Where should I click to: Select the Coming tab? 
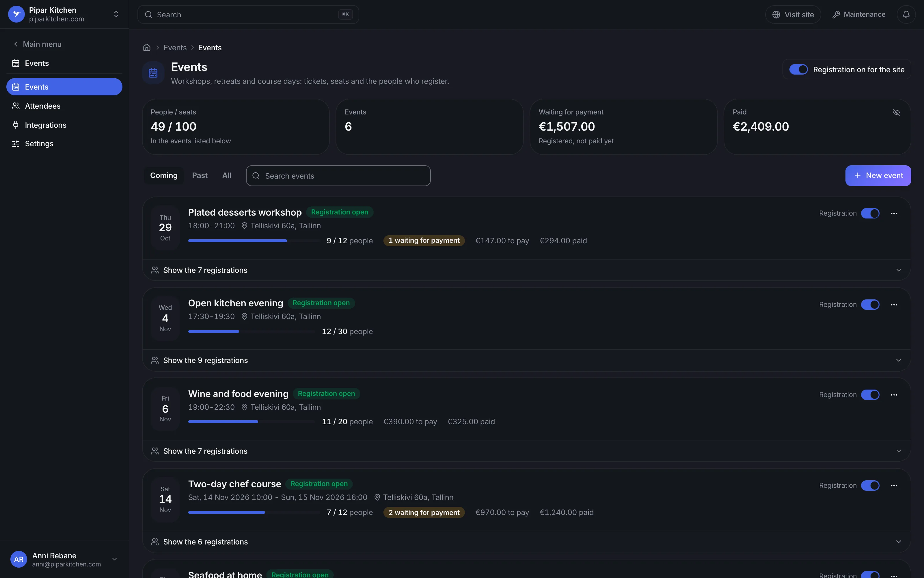coord(163,175)
